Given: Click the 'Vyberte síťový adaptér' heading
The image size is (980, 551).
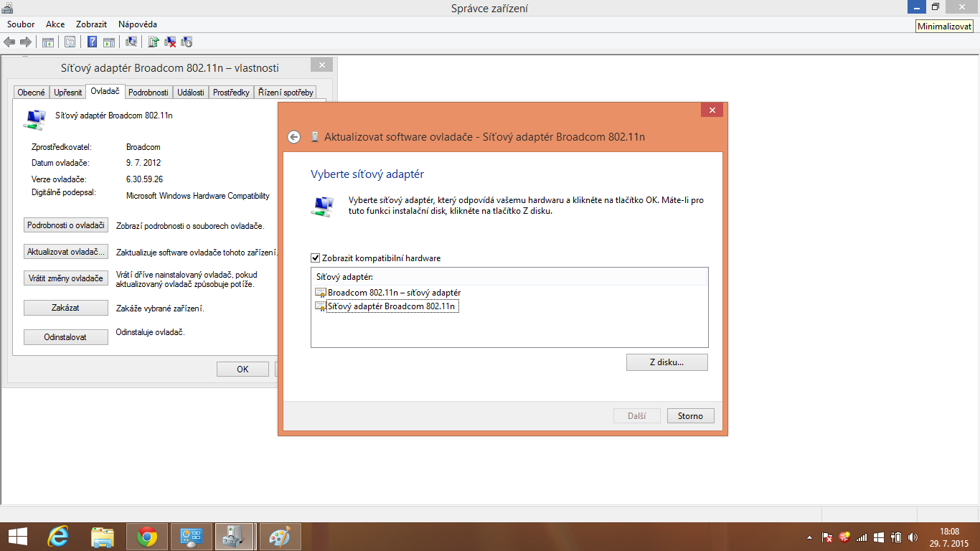Looking at the screenshot, I should click(367, 174).
